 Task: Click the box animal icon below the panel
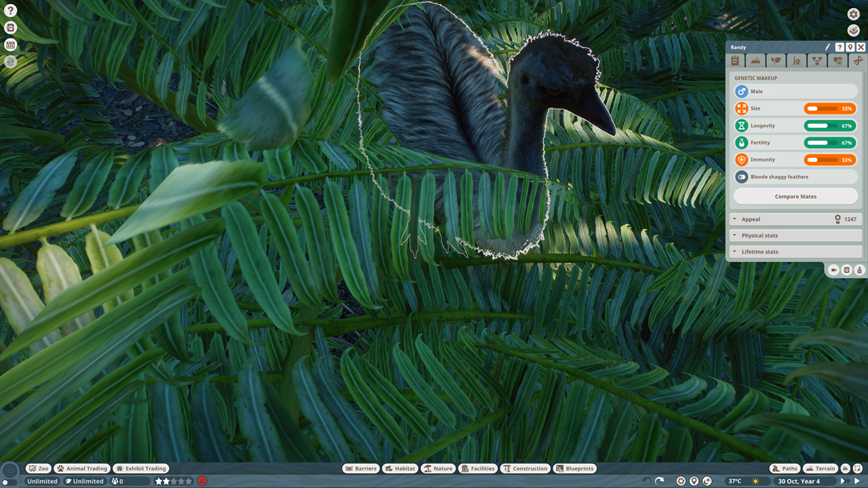pos(859,270)
